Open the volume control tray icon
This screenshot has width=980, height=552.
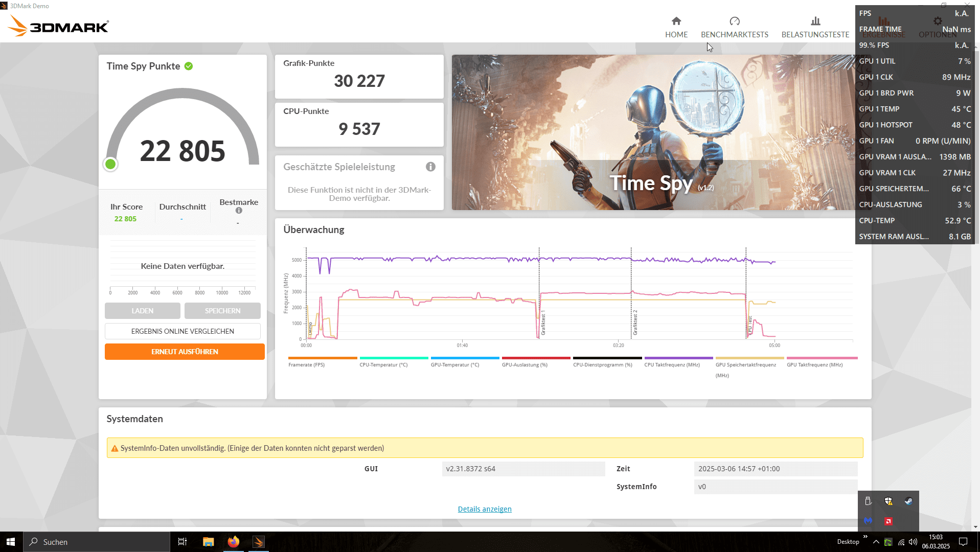(x=913, y=542)
